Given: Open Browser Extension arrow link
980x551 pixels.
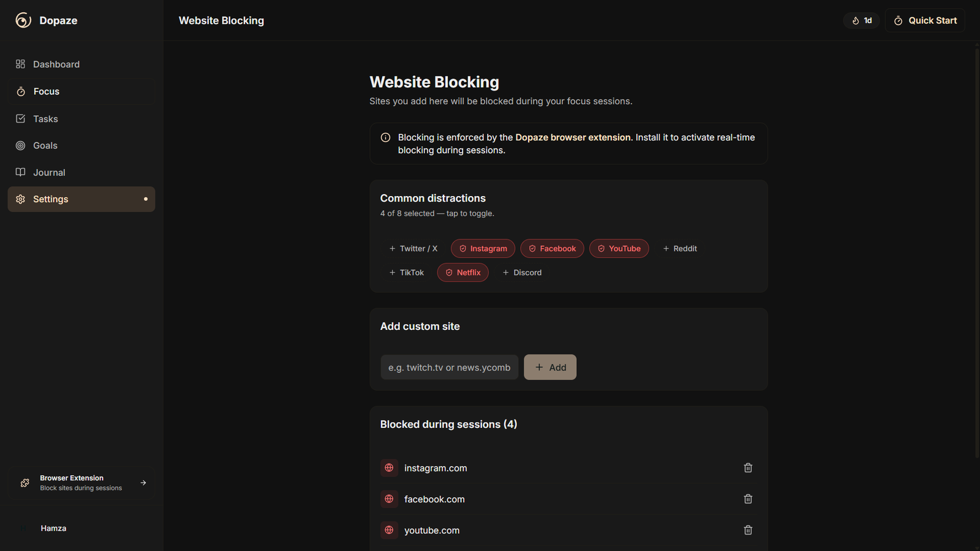Looking at the screenshot, I should pyautogui.click(x=143, y=483).
